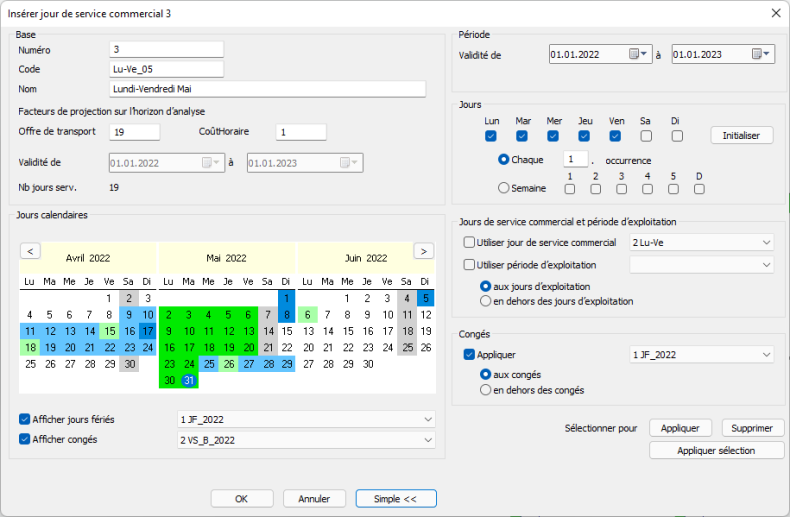The width and height of the screenshot is (790, 517).
Task: Click next month arrow in calendar
Action: (x=424, y=251)
